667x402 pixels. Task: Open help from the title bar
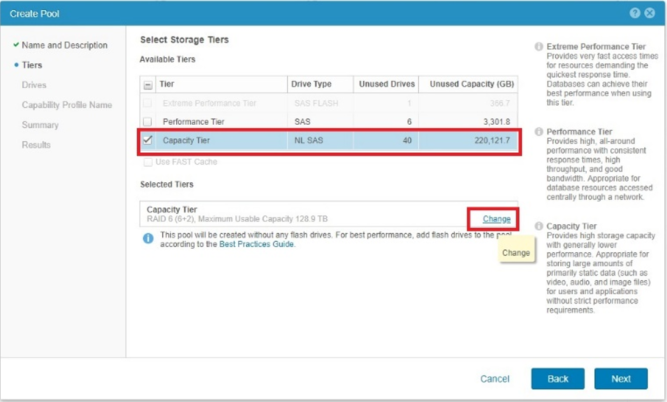point(635,13)
